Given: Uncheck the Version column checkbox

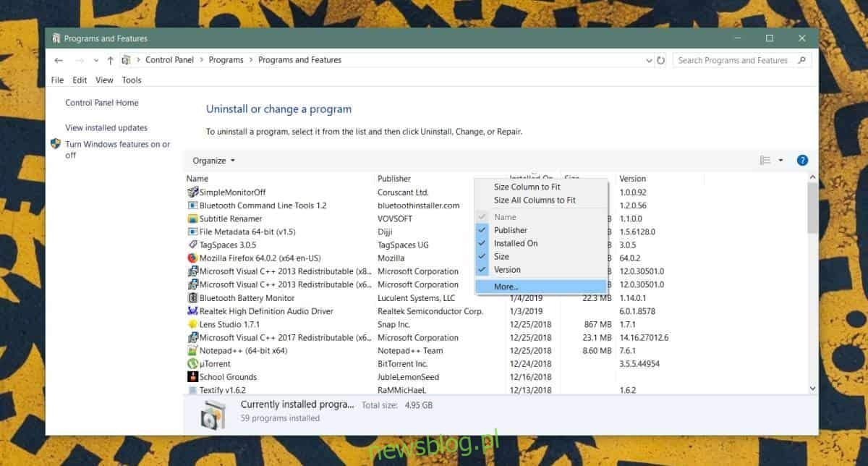Looking at the screenshot, I should [x=482, y=269].
